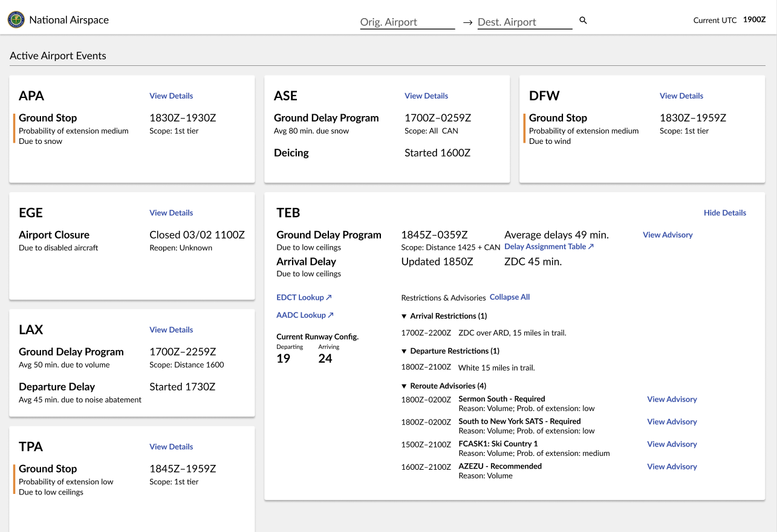Click the DFW airport code heading
Image resolution: width=777 pixels, height=532 pixels.
544,96
